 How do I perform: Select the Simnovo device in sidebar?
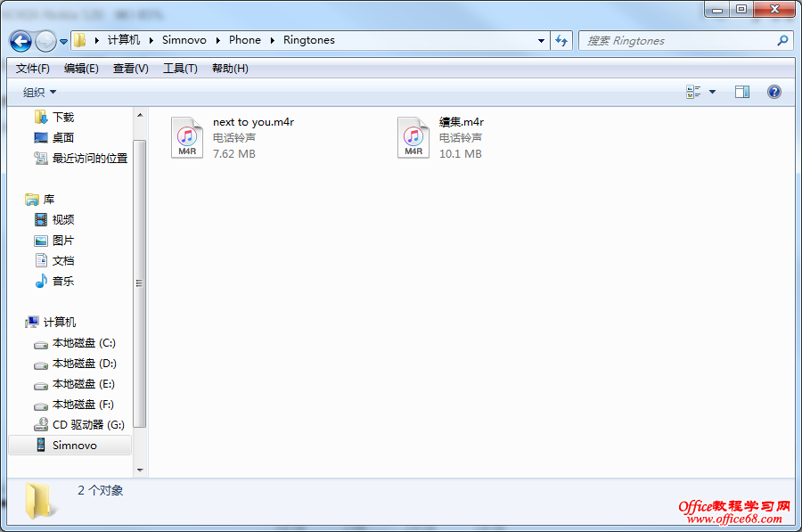[x=70, y=445]
